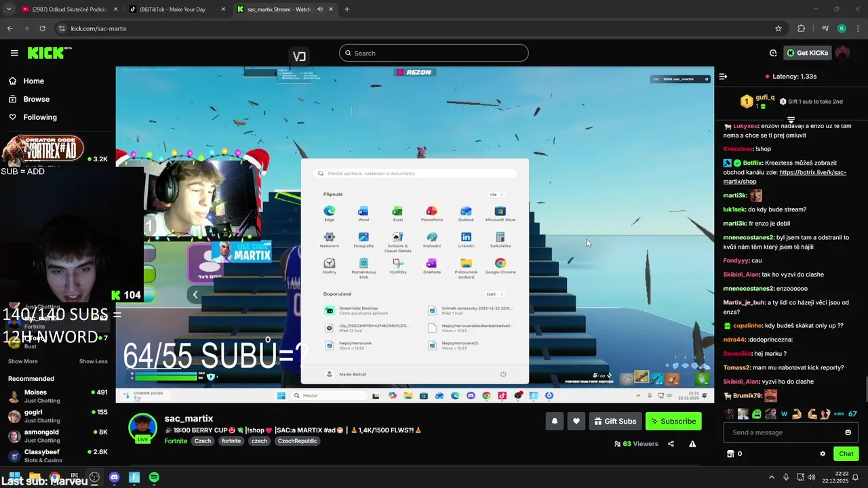Screen dimensions: 868x488
Task: Open Chrome from the Windows taskbar
Action: point(54,478)
